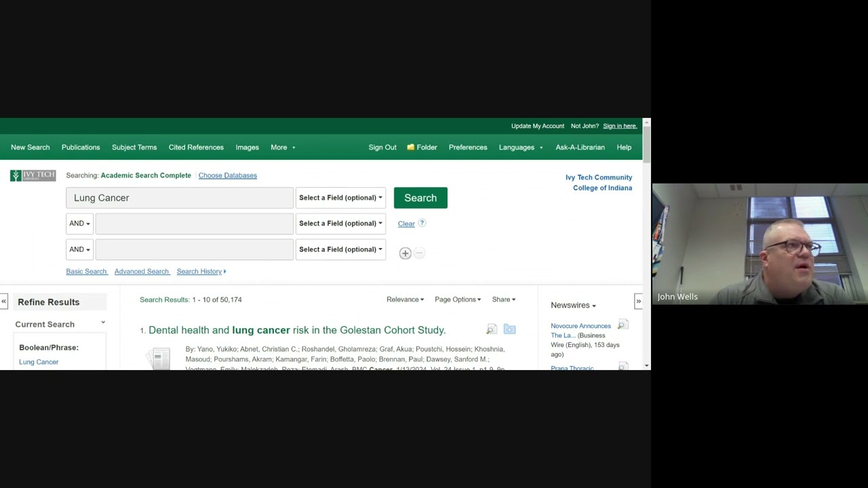868x488 pixels.
Task: Open Preferences
Action: [x=468, y=147]
